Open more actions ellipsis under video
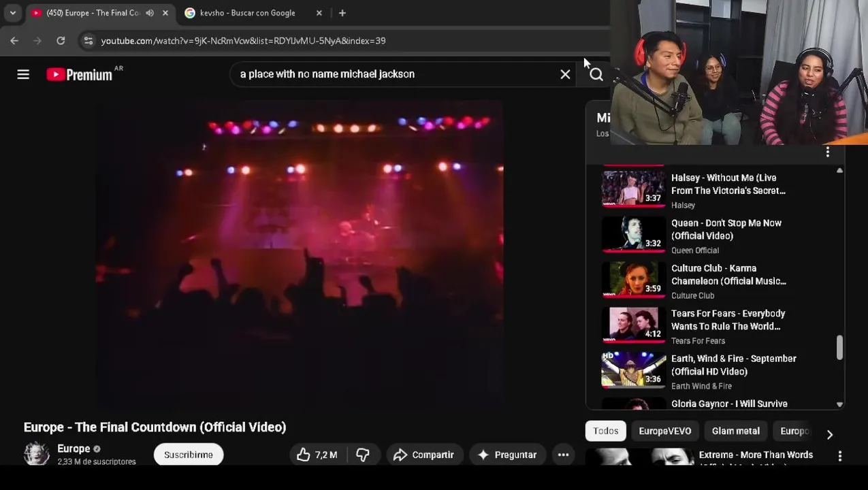The height and width of the screenshot is (490, 868). pyautogui.click(x=563, y=455)
